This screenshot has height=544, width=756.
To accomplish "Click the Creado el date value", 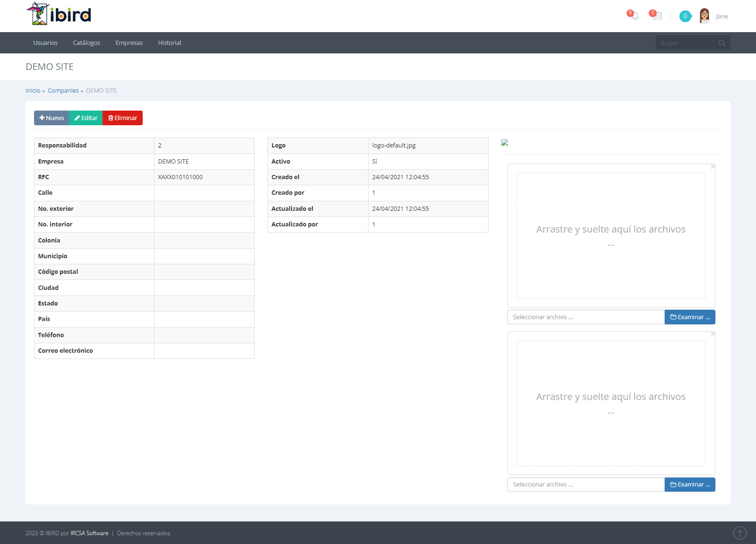I will pos(401,177).
